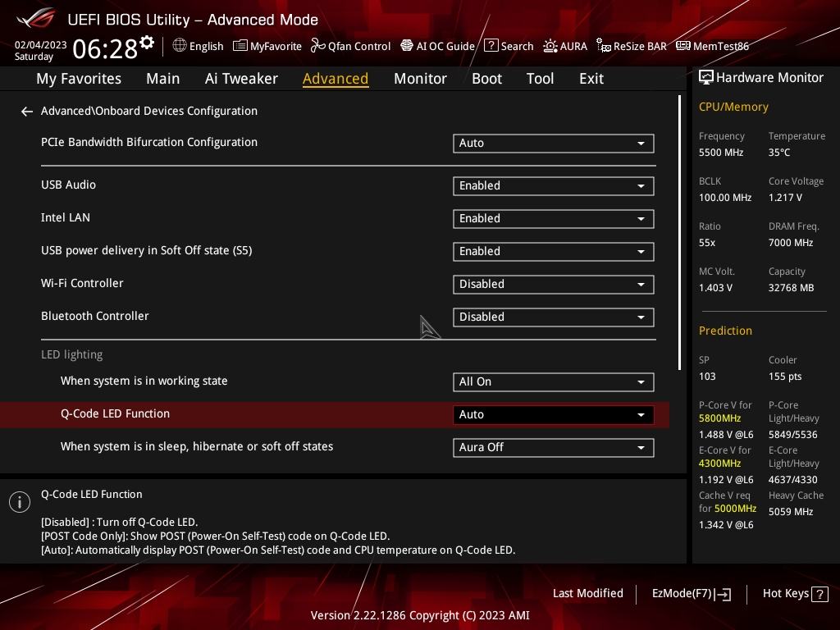The image size is (840, 630).
Task: Select the Wi-Fi Controller label
Action: click(82, 283)
